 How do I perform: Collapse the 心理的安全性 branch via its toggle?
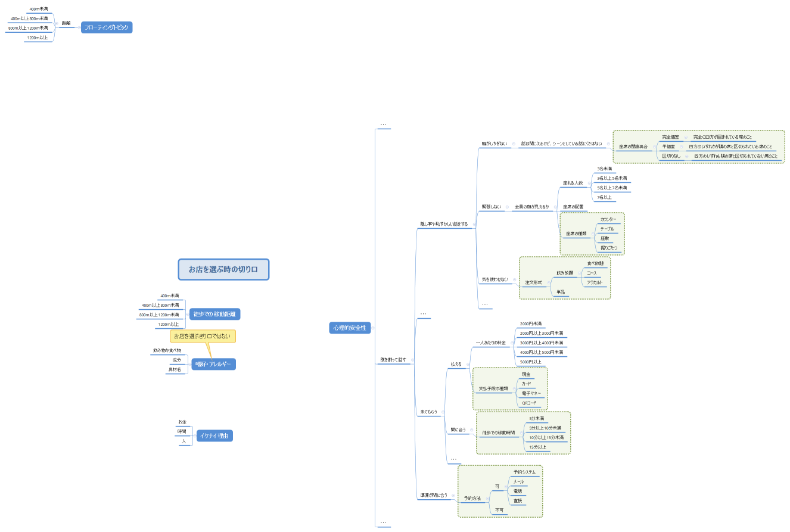point(374,328)
